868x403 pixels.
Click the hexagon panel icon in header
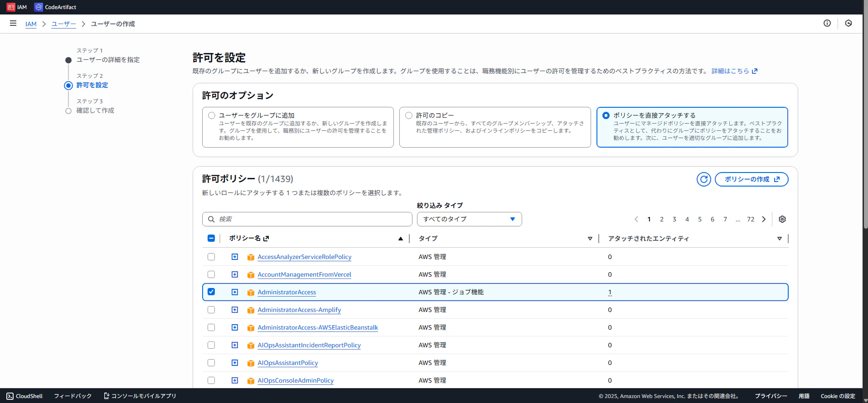click(x=849, y=24)
